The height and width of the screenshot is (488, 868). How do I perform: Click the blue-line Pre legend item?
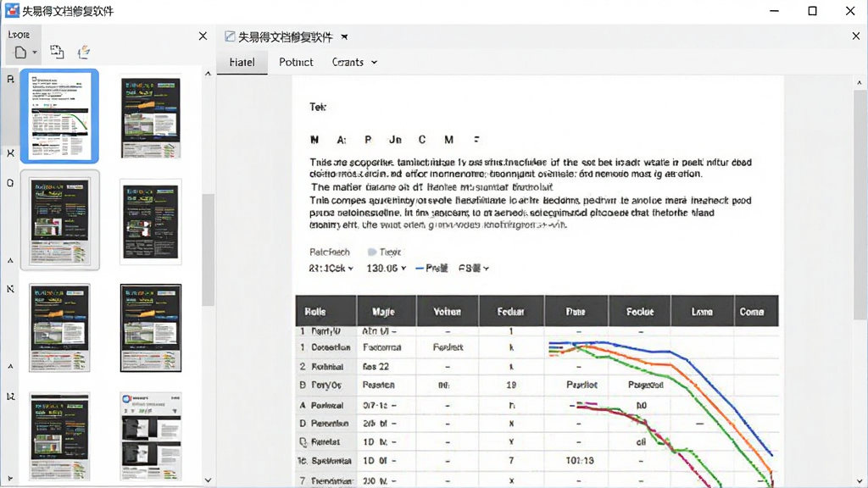point(431,269)
